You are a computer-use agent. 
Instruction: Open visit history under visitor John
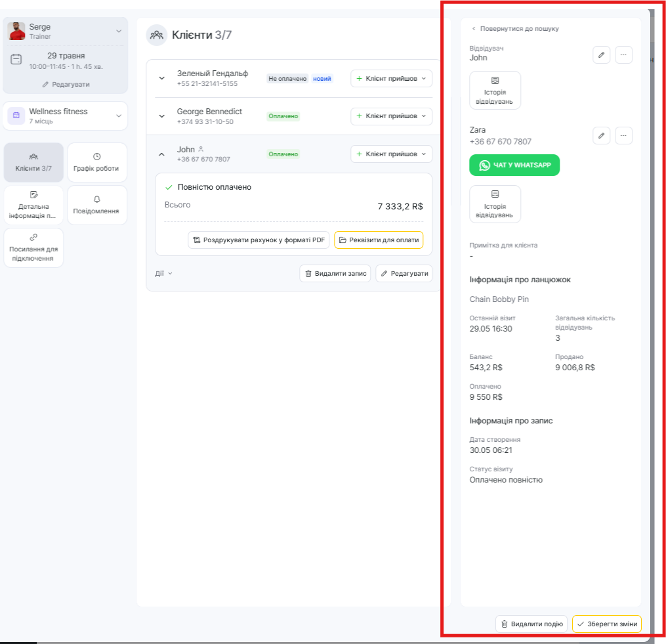495,90
